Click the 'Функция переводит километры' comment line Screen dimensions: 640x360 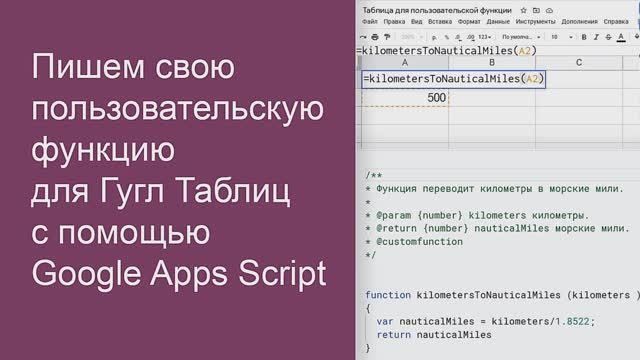tap(495, 189)
